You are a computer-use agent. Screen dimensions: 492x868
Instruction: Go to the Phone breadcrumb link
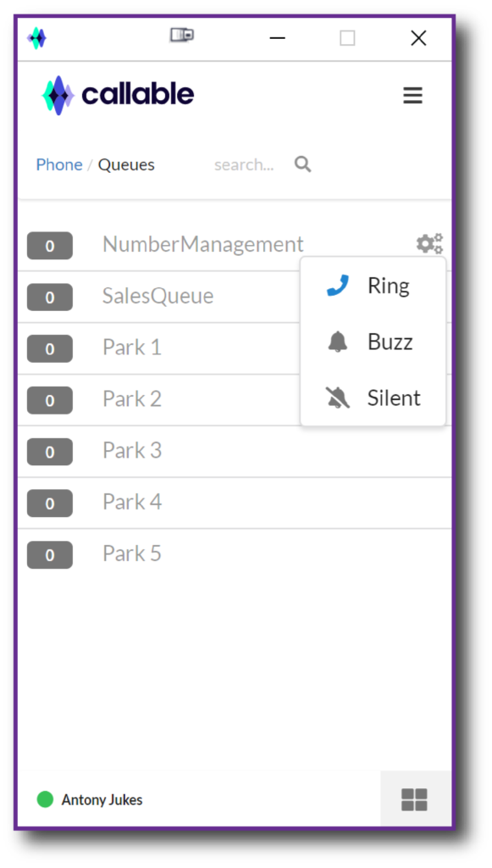coord(59,164)
